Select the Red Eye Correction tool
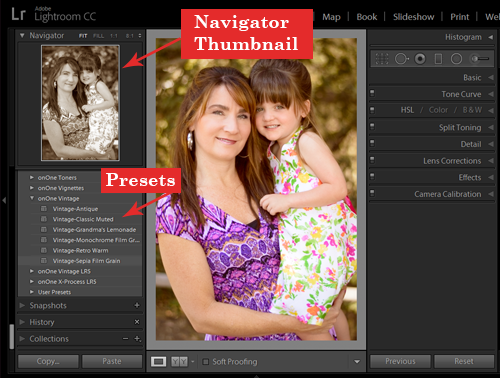The height and width of the screenshot is (378, 500). [x=420, y=59]
